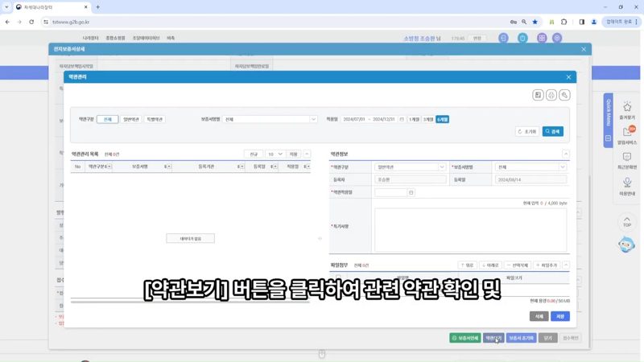
Task: Reload the page with browser refresh
Action: click(31, 22)
